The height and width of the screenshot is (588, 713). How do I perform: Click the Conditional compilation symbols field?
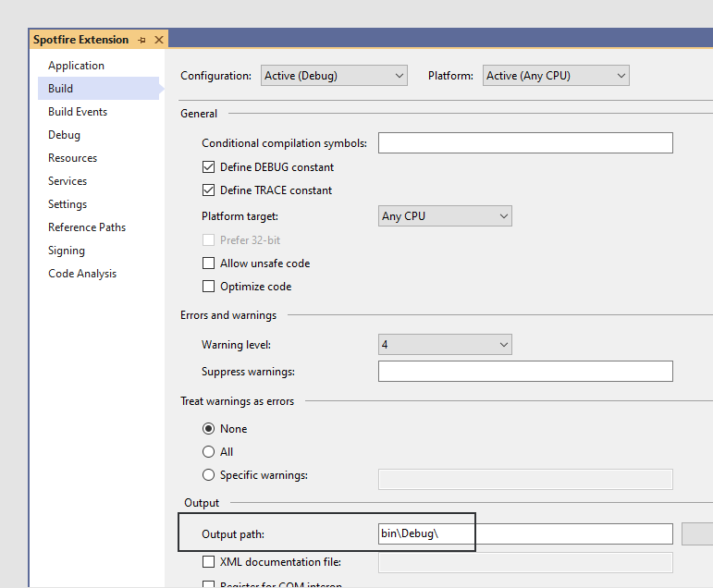[x=524, y=143]
